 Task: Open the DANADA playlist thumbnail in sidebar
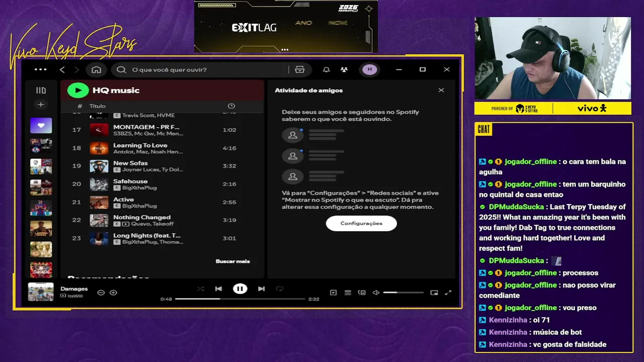click(x=41, y=270)
